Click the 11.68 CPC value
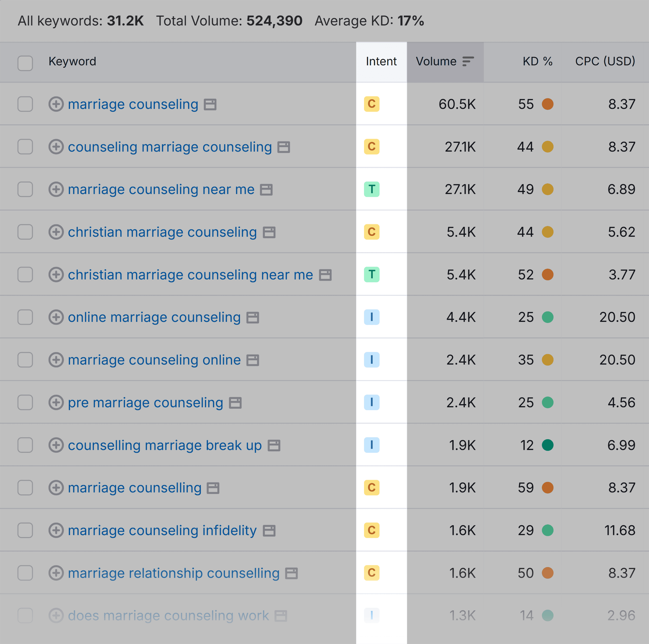 click(620, 530)
